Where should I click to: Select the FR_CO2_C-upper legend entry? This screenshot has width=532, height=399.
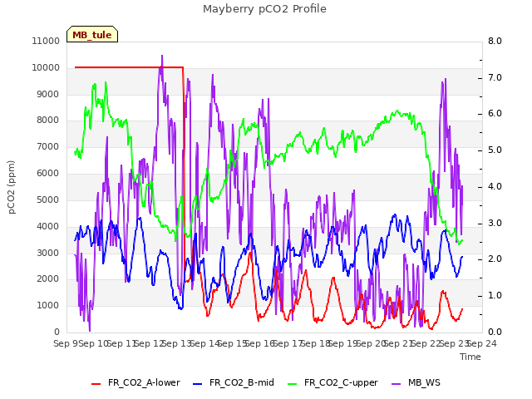[332, 382]
